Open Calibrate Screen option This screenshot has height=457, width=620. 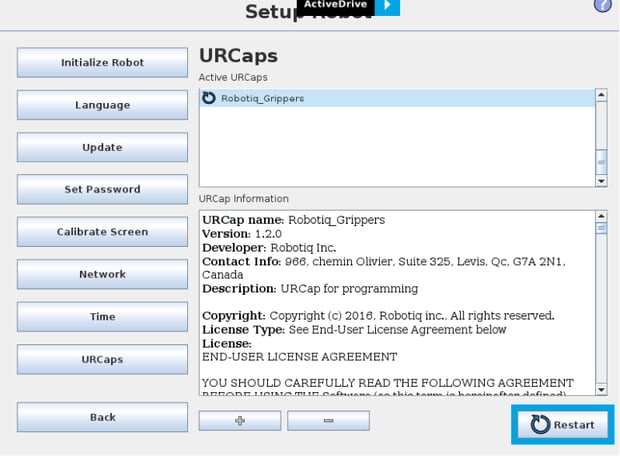point(102,232)
